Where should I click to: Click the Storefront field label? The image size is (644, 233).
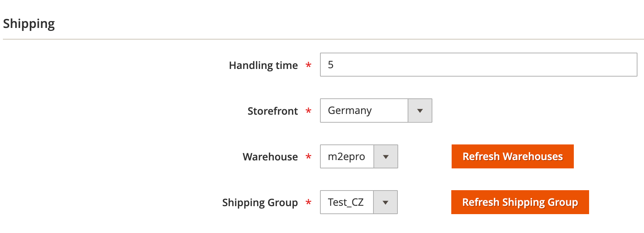pyautogui.click(x=273, y=111)
